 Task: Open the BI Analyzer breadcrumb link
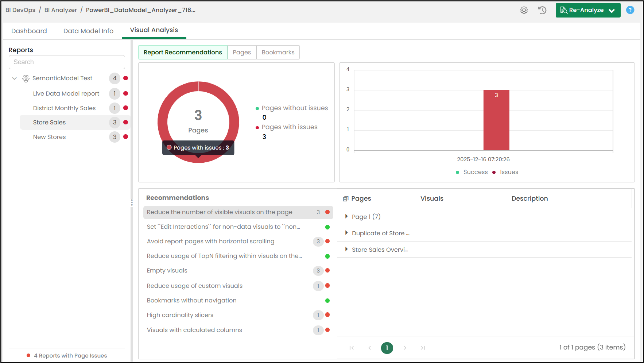[x=61, y=10]
